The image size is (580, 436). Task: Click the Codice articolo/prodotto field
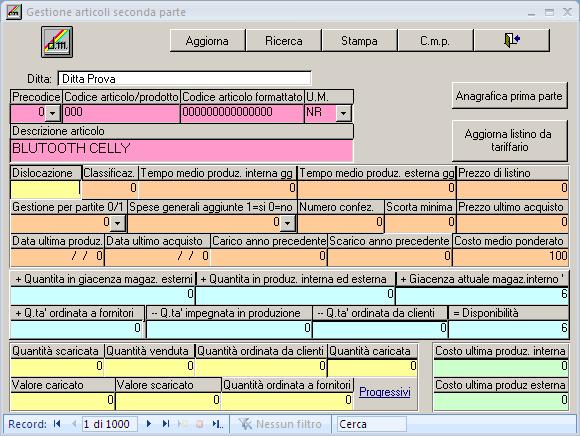(x=121, y=113)
